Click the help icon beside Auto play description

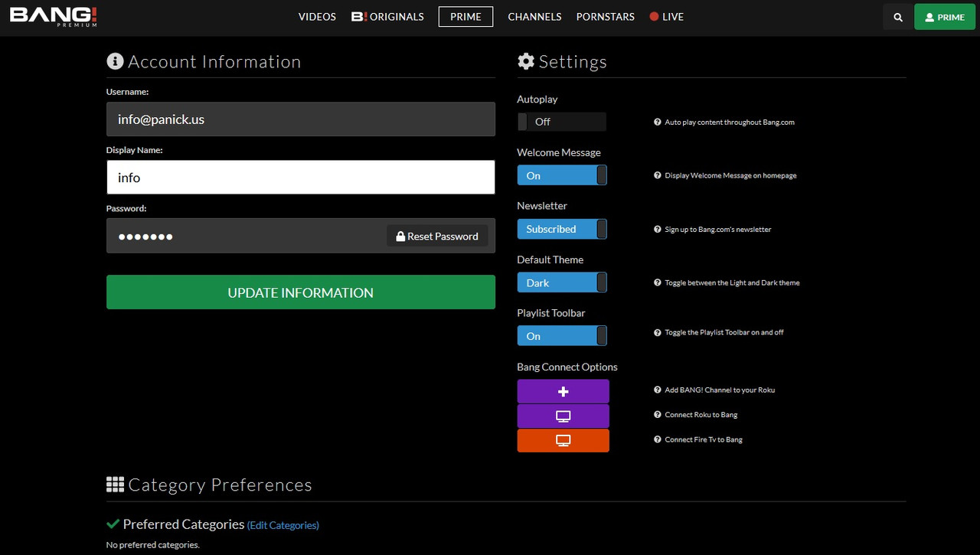658,122
